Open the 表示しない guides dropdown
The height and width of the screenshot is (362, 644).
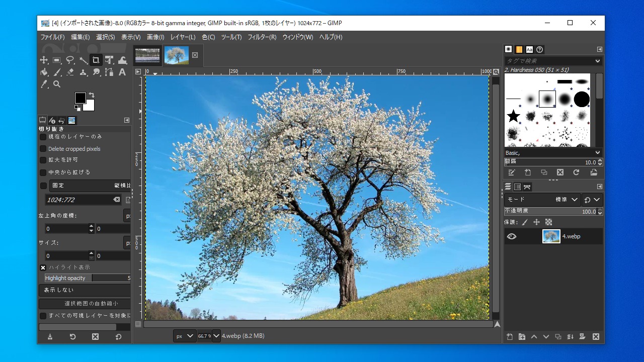click(85, 290)
